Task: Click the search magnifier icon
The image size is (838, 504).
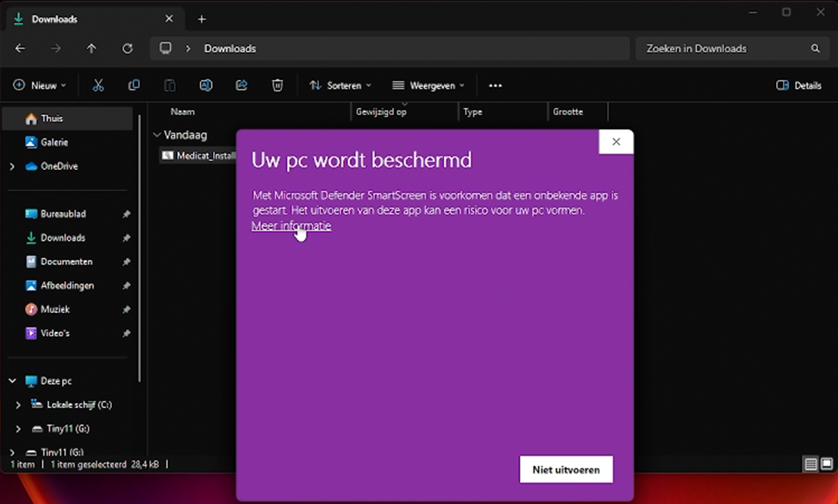Action: tap(815, 48)
